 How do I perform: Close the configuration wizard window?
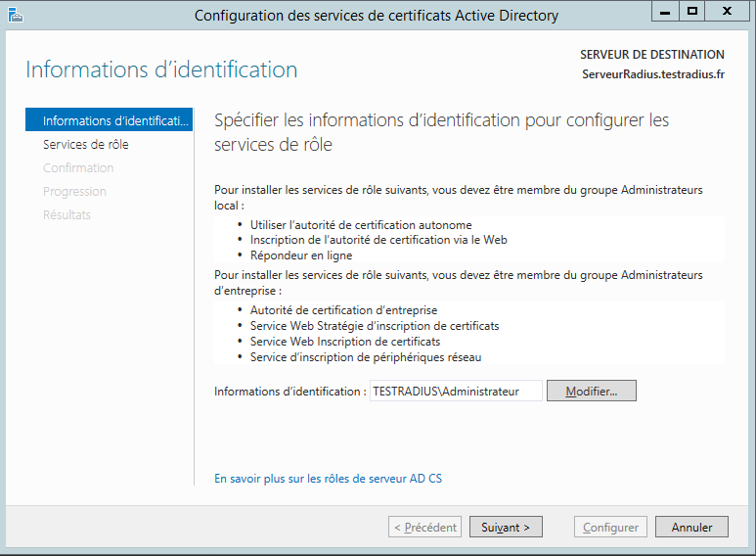(x=728, y=12)
